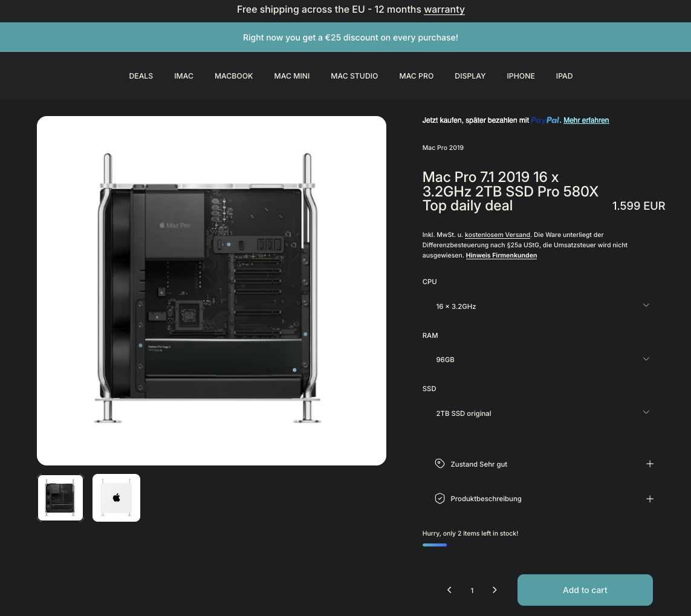
Task: Select the Apple logo product thumbnail
Action: point(116,498)
